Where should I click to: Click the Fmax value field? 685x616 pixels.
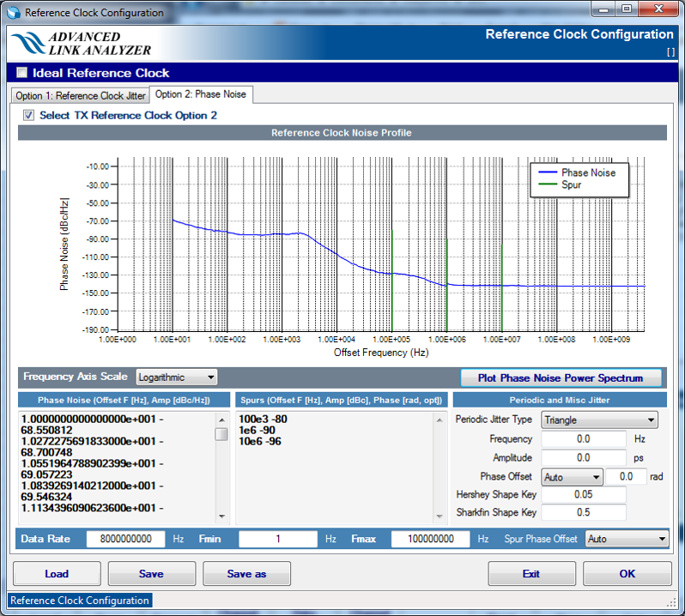pos(430,539)
